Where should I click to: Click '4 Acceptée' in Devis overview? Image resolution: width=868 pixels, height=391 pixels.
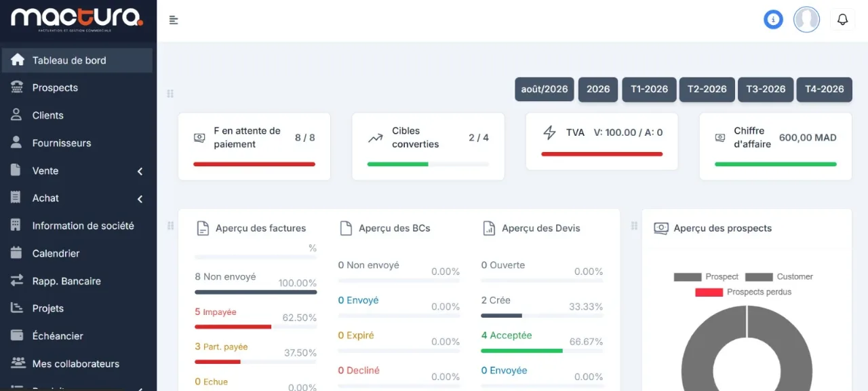coord(507,335)
